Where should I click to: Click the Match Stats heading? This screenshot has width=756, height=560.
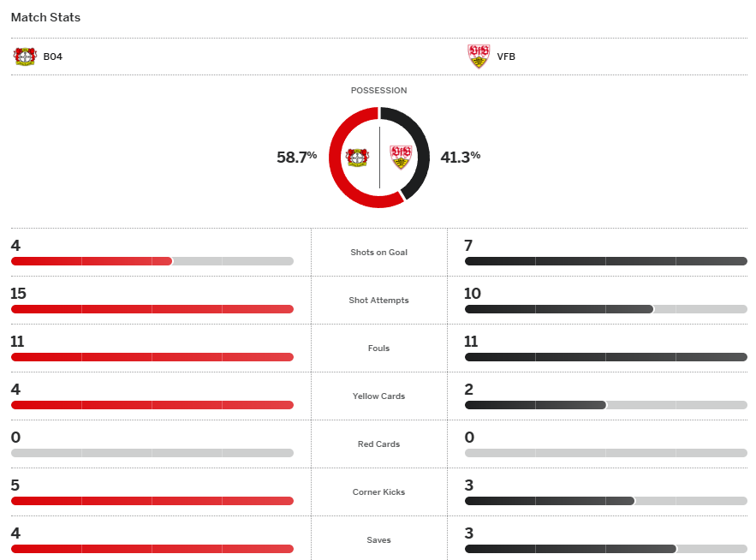click(45, 17)
